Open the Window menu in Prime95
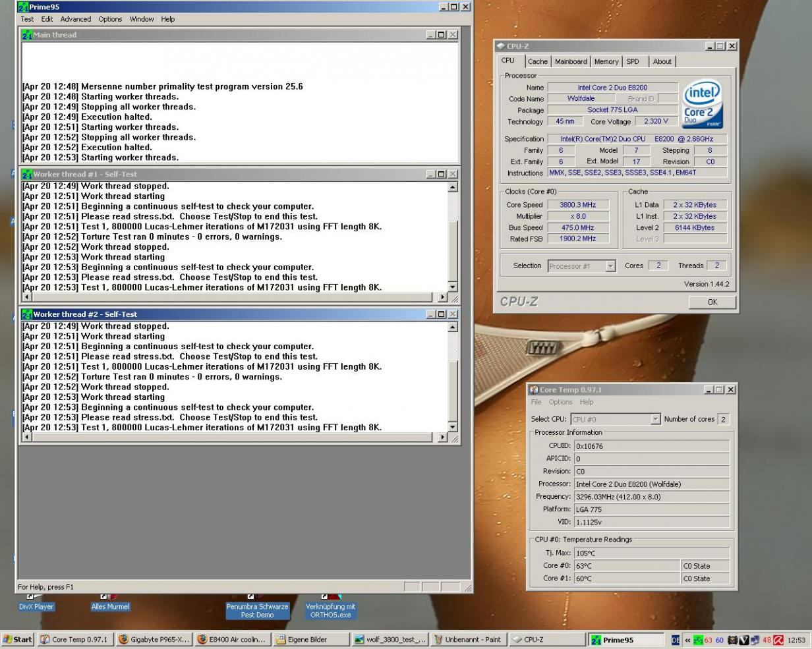The width and height of the screenshot is (812, 649). 142,19
